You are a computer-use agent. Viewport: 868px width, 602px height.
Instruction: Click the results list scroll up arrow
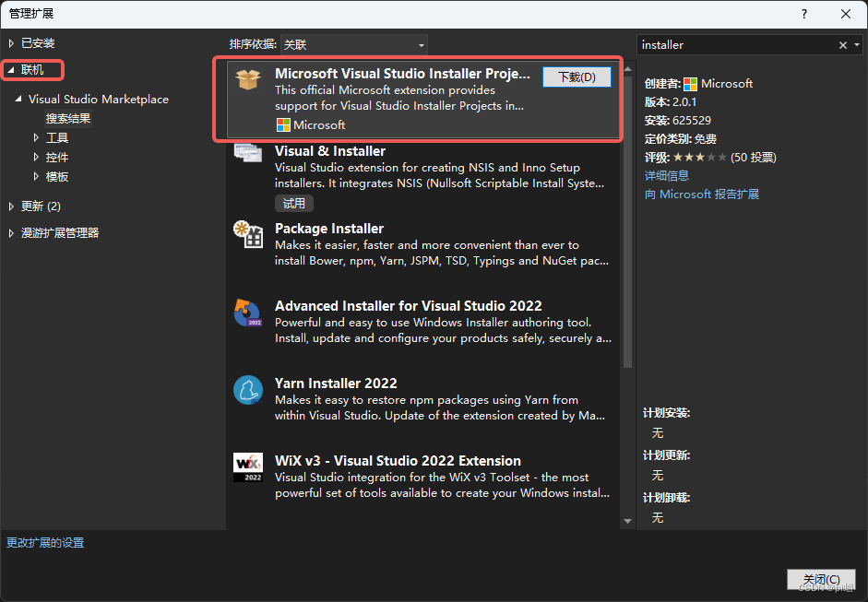[628, 69]
